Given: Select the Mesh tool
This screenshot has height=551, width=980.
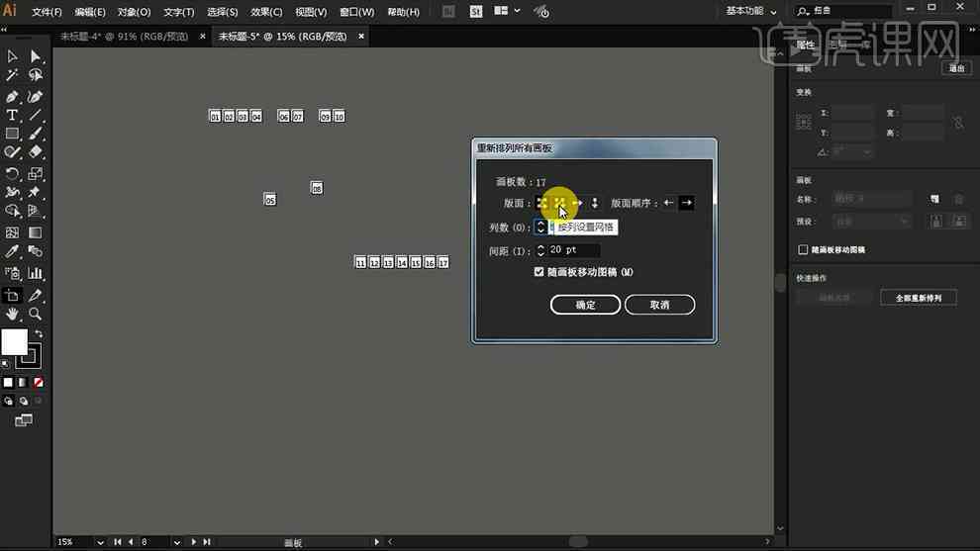Looking at the screenshot, I should coord(12,232).
